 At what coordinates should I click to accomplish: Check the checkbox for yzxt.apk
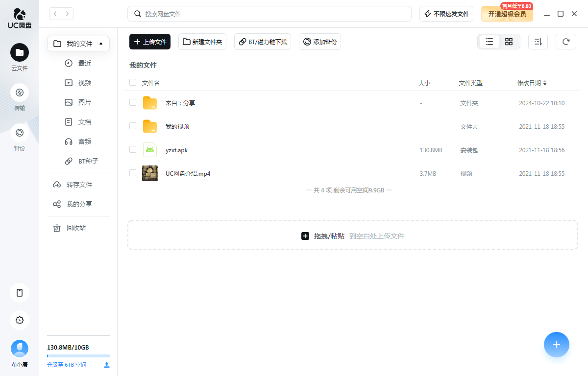click(132, 150)
